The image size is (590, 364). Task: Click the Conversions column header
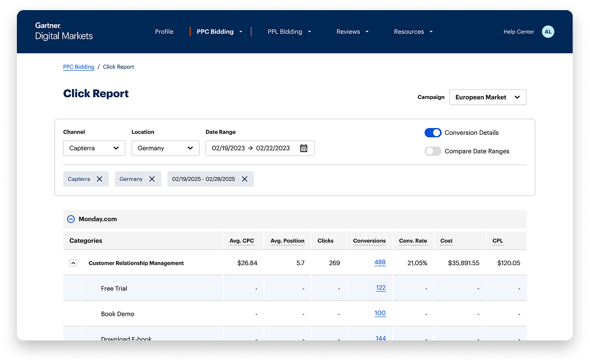coord(369,241)
